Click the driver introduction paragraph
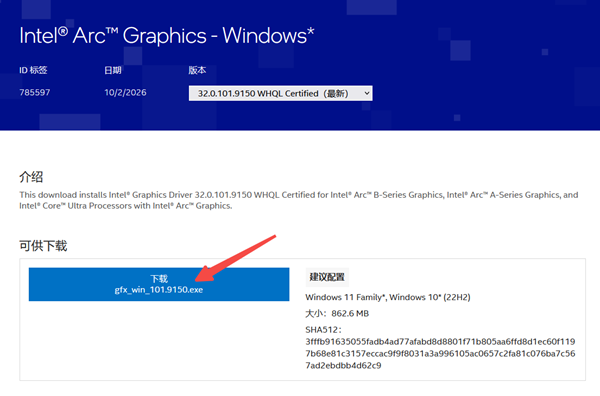600x396 pixels. point(299,200)
